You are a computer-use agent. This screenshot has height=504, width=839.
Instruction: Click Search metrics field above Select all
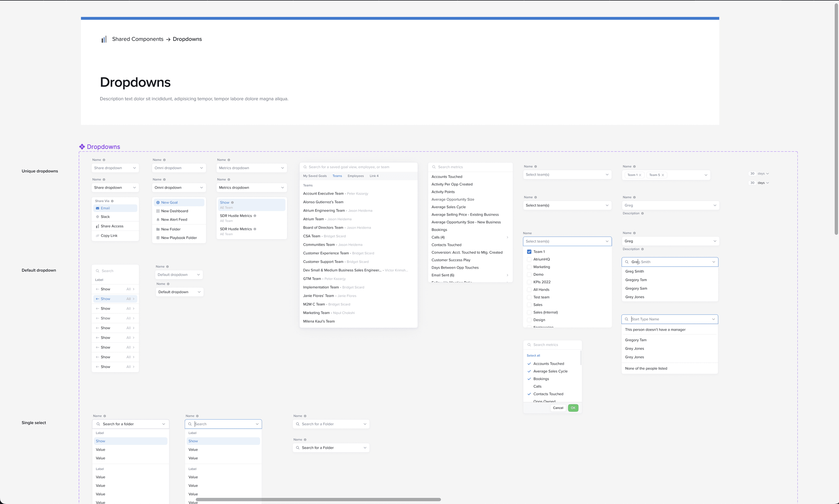552,345
